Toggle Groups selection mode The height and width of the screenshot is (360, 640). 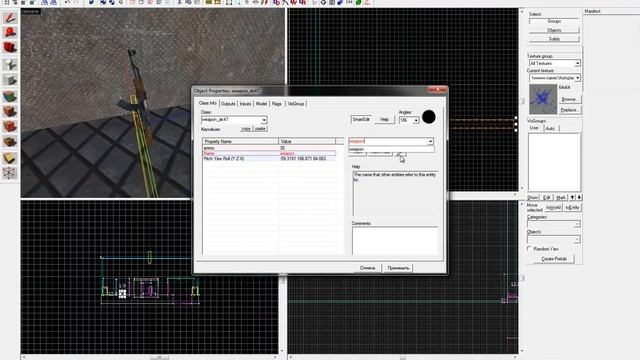coord(554,21)
